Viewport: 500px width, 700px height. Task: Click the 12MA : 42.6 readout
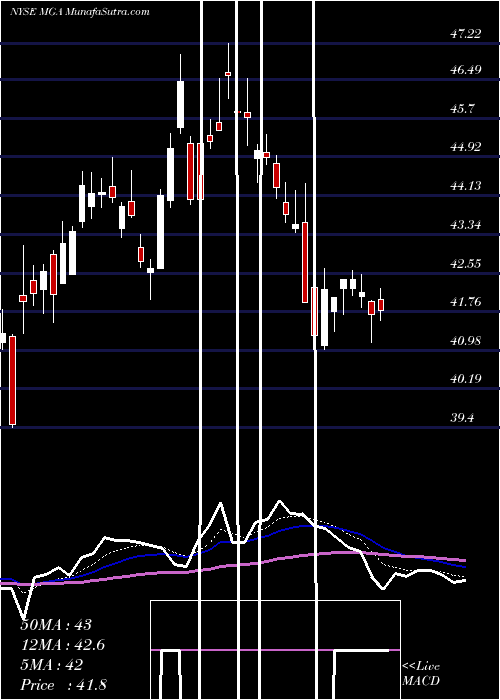tap(62, 645)
